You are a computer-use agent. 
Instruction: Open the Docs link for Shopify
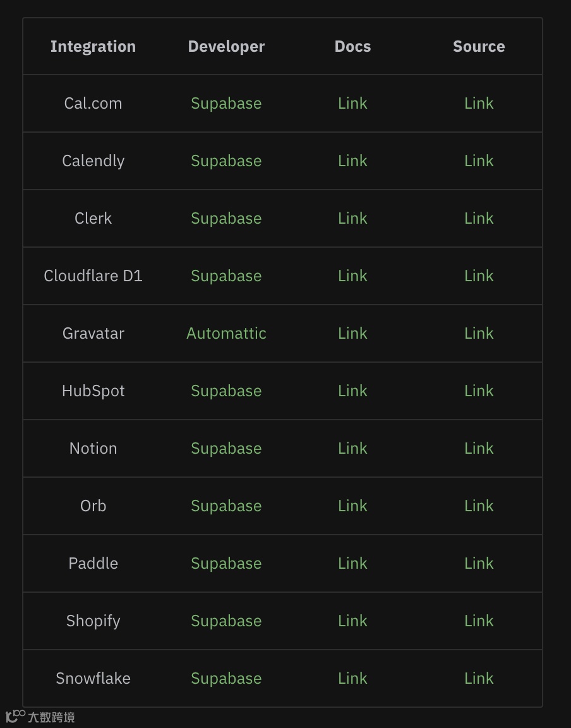point(352,621)
